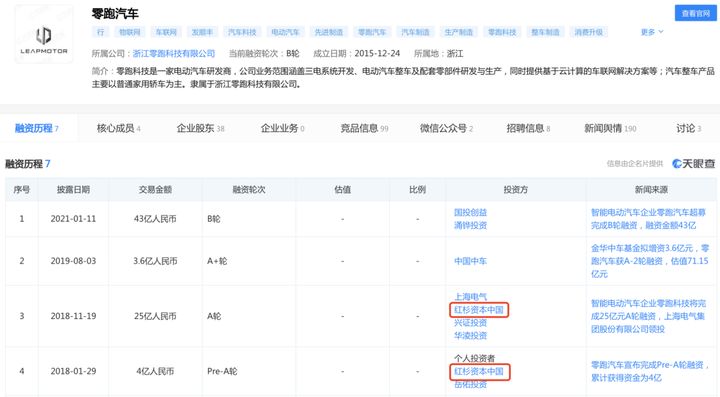This screenshot has width=720, height=397.
Task: Open investor link 中国中车
Action: [x=470, y=261]
